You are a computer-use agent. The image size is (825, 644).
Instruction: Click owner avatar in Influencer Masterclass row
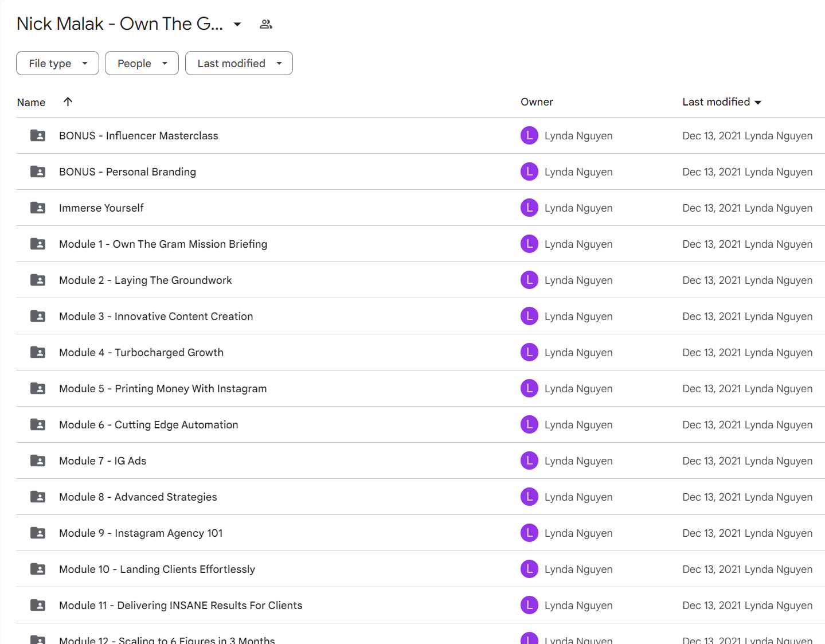click(x=529, y=135)
